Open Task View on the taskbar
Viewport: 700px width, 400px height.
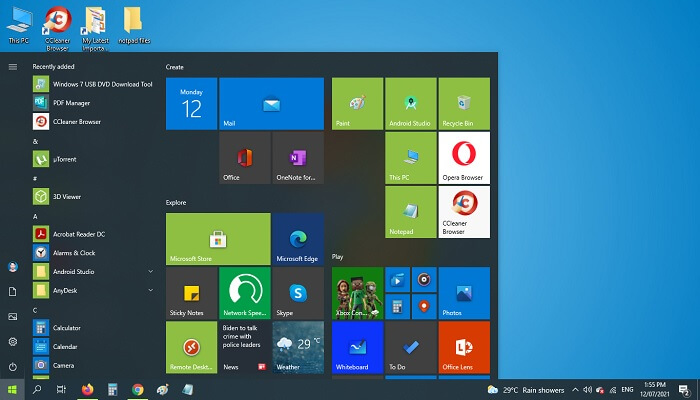[61, 390]
